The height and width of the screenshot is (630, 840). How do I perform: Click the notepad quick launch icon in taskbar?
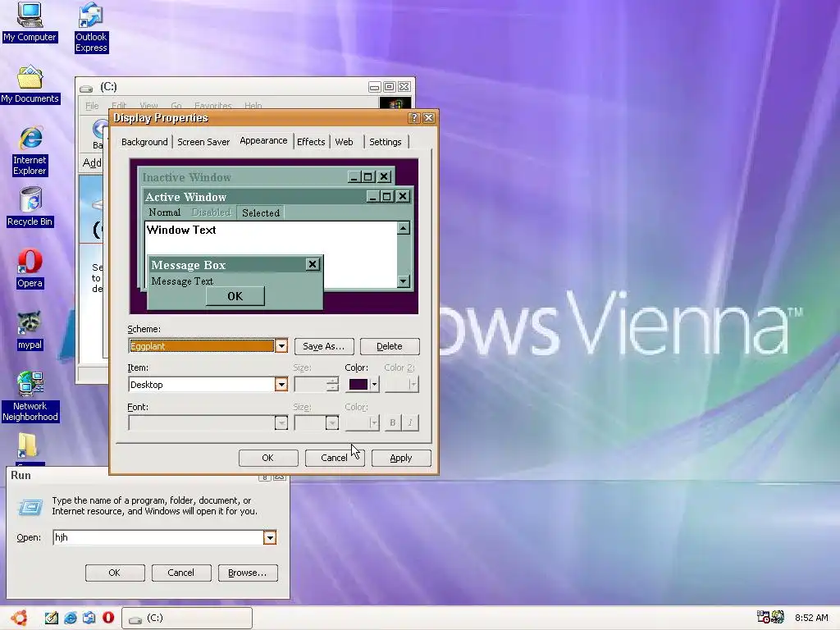(x=51, y=618)
